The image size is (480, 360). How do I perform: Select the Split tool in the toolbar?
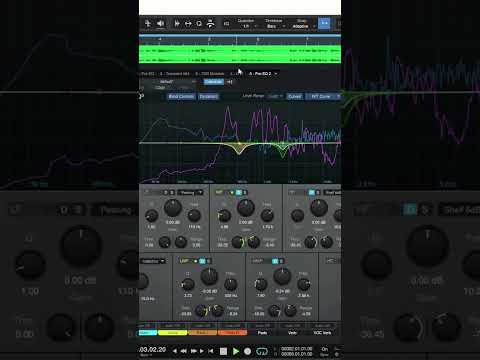point(148,23)
